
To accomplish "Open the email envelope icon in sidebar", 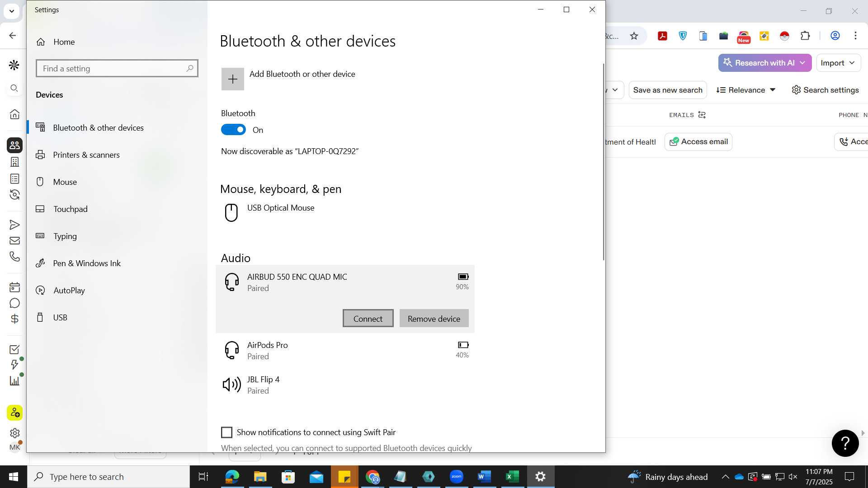I will [x=14, y=241].
